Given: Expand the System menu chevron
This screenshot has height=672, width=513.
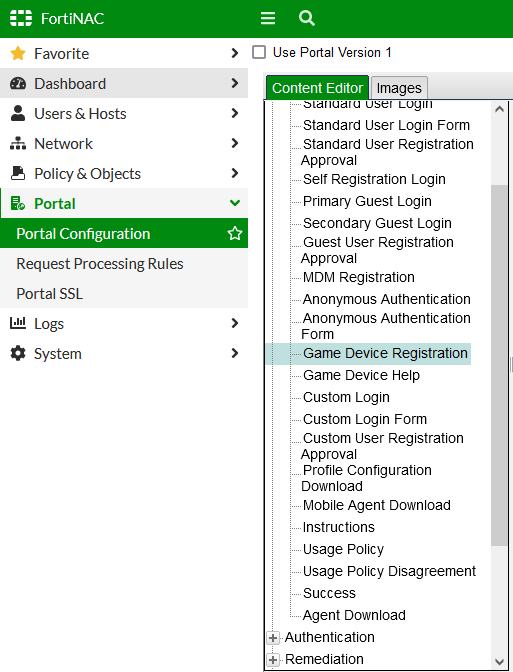Looking at the screenshot, I should 234,353.
